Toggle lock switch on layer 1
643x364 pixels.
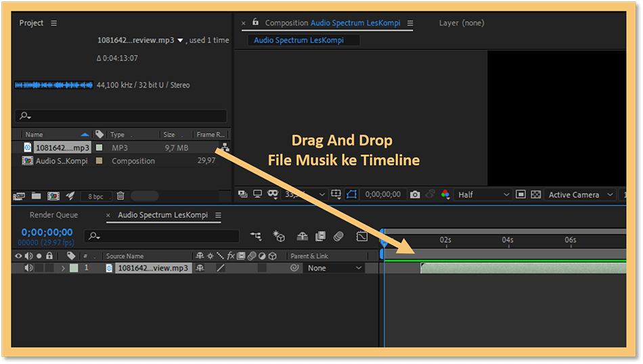coord(49,268)
